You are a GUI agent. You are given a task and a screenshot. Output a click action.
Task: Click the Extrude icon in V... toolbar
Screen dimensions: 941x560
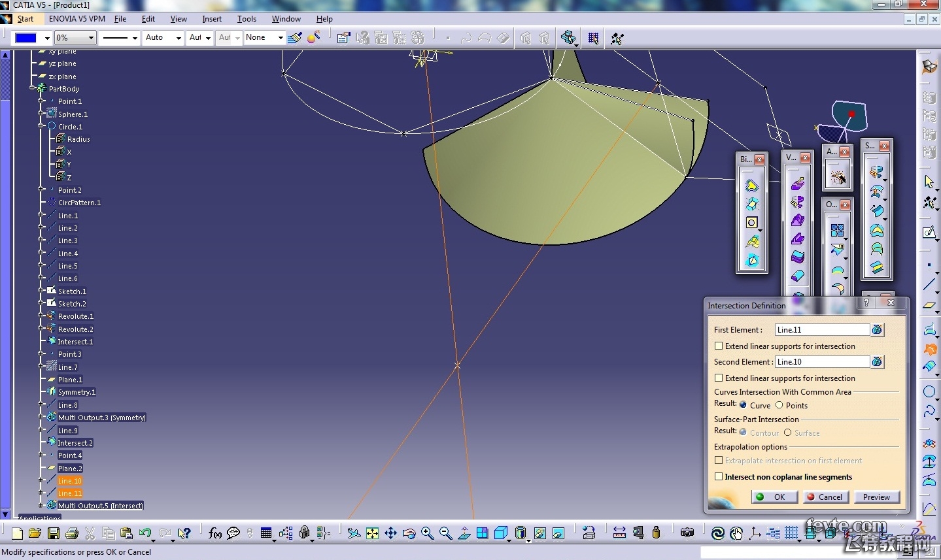pos(797,184)
